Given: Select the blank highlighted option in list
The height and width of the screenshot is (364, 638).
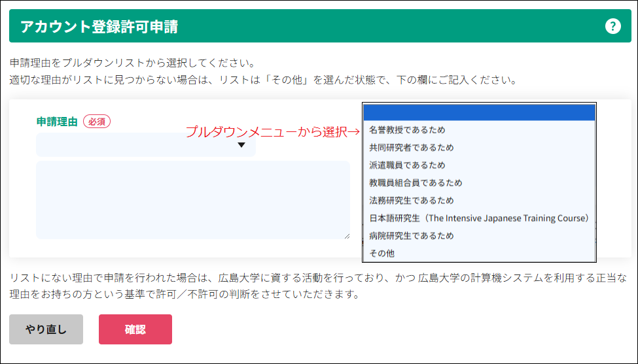Looking at the screenshot, I should (x=479, y=112).
